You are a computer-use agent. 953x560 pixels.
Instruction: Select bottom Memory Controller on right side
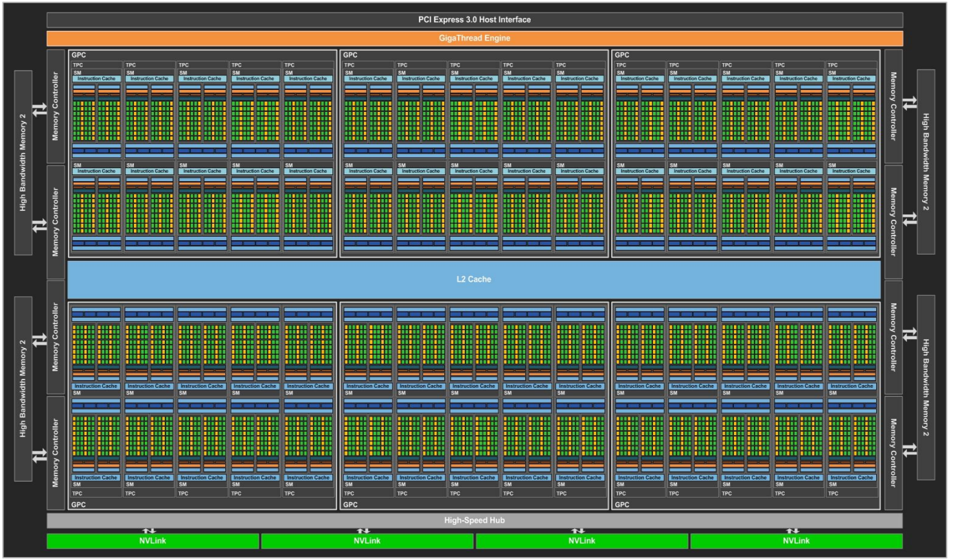pyautogui.click(x=893, y=453)
